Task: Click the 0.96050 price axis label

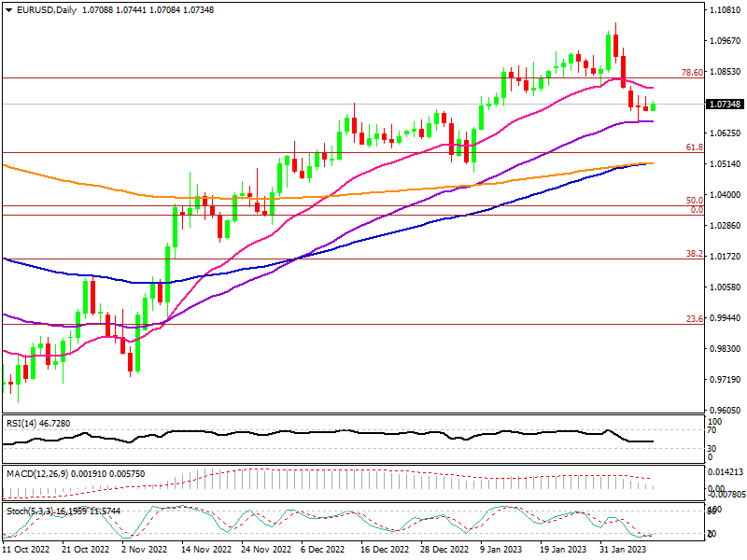Action: [x=725, y=411]
